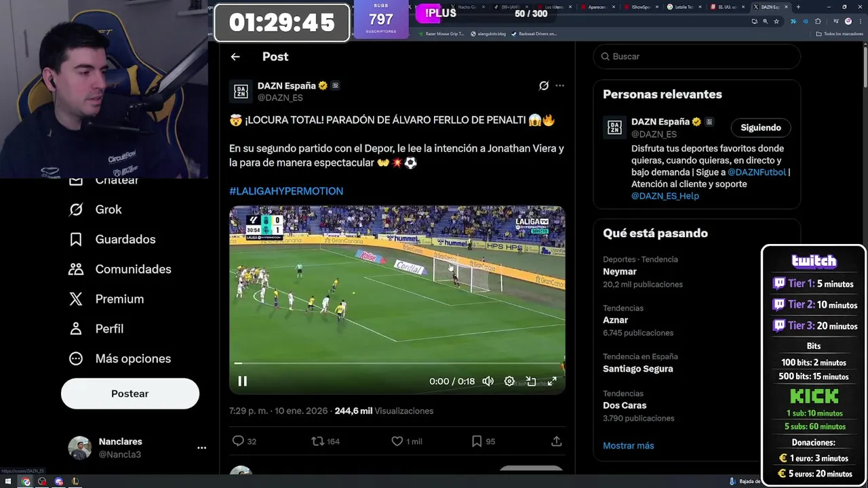The height and width of the screenshot is (488, 868).
Task: Click the @DAZN_ES handle under post author
Action: [x=280, y=98]
